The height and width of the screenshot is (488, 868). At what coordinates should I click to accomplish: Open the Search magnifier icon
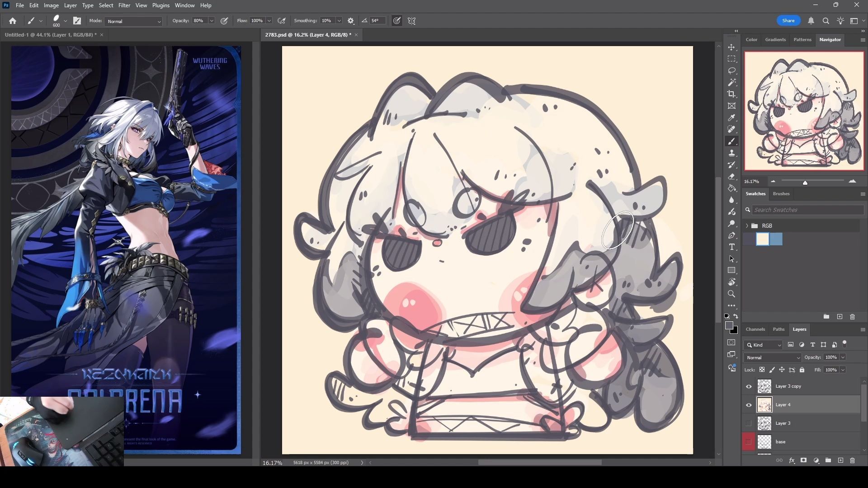(x=826, y=21)
